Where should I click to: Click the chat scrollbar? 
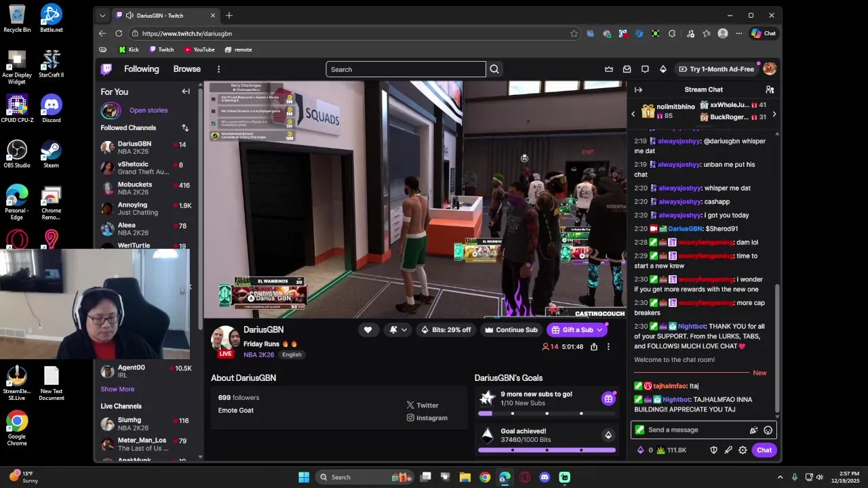click(x=777, y=349)
